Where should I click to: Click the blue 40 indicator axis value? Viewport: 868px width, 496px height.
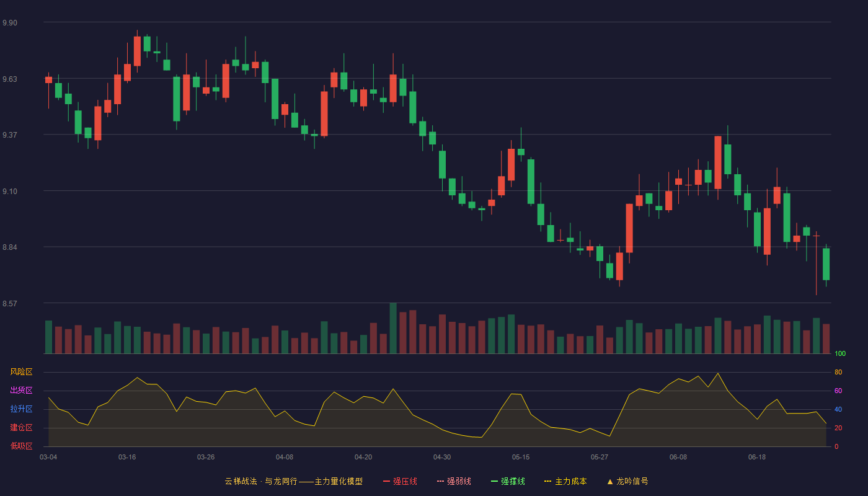click(x=838, y=410)
